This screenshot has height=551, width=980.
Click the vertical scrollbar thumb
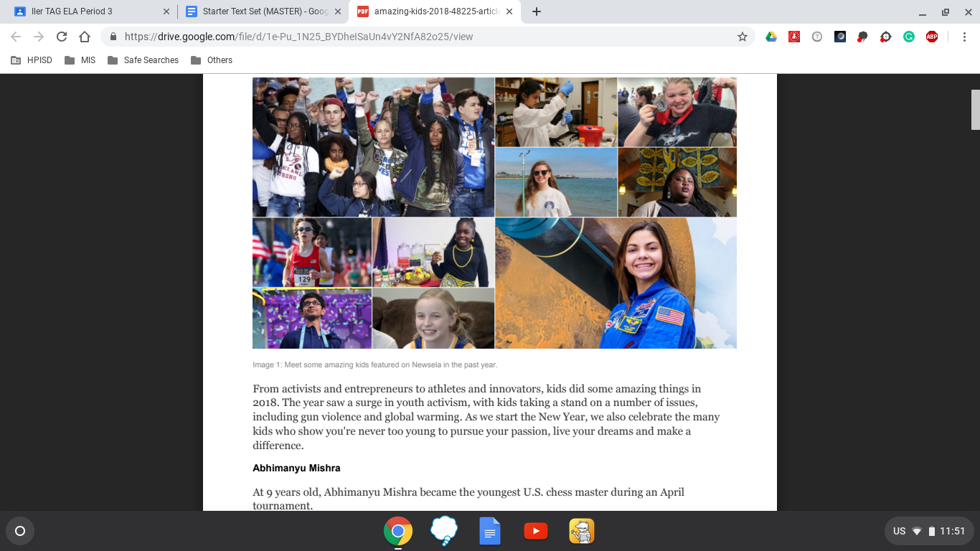pos(975,110)
